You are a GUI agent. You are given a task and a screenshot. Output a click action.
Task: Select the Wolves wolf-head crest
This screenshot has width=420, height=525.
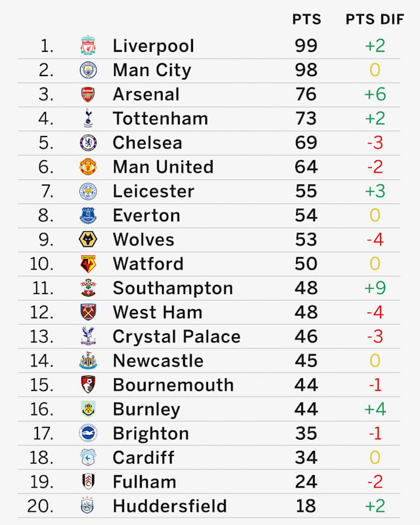pyautogui.click(x=88, y=240)
